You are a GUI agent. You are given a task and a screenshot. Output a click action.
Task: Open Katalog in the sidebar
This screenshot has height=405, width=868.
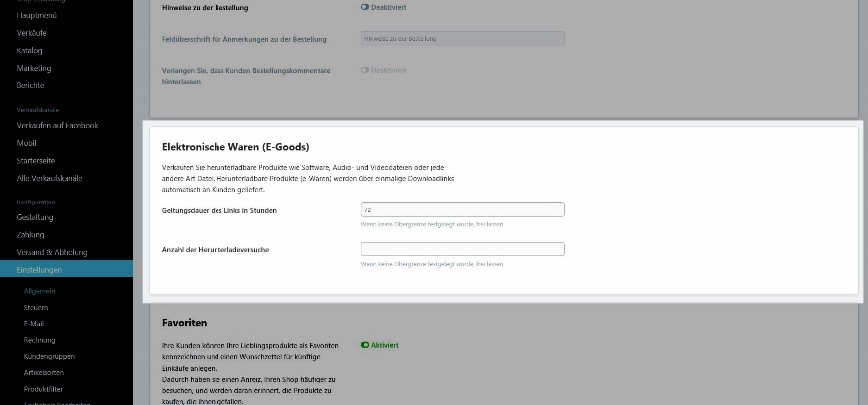click(x=29, y=50)
